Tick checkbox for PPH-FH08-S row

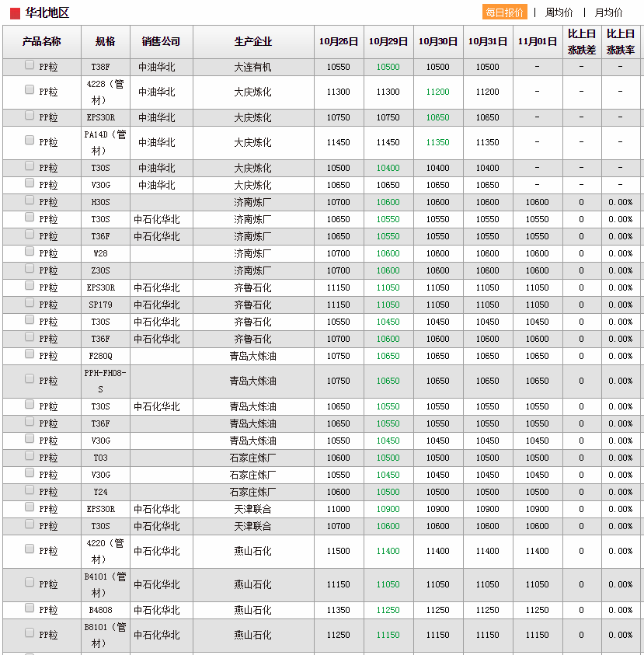(x=30, y=378)
